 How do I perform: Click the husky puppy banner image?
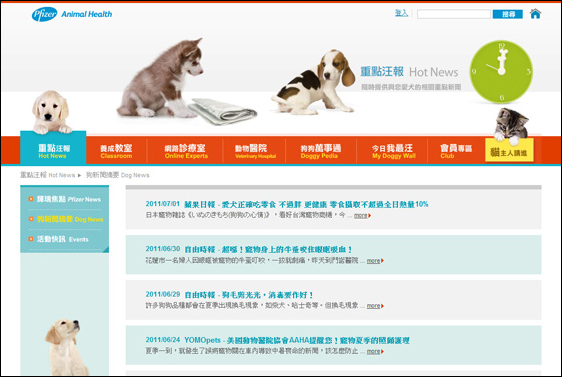click(161, 78)
